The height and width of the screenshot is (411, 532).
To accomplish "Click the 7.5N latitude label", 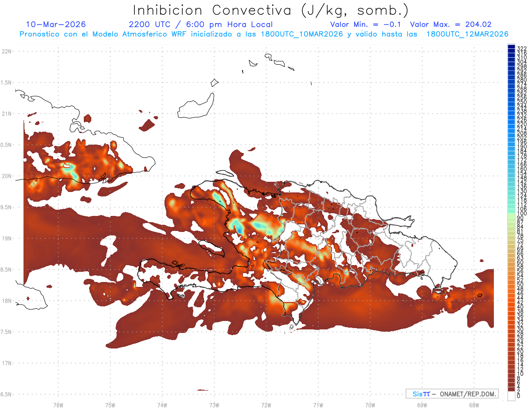I will pyautogui.click(x=6, y=332).
